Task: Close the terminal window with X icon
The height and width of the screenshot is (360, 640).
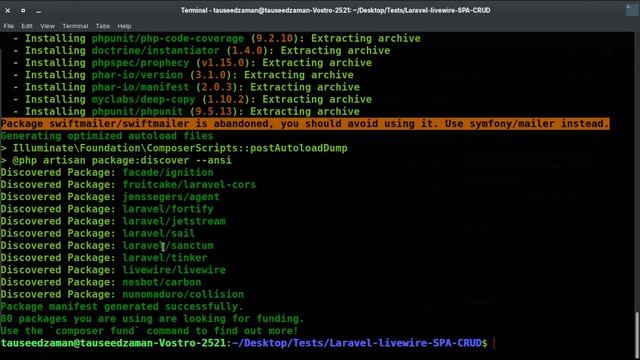Action: [7, 11]
